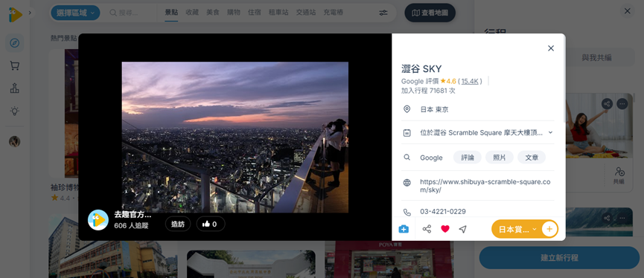Close the right itinerary panel

[627, 11]
